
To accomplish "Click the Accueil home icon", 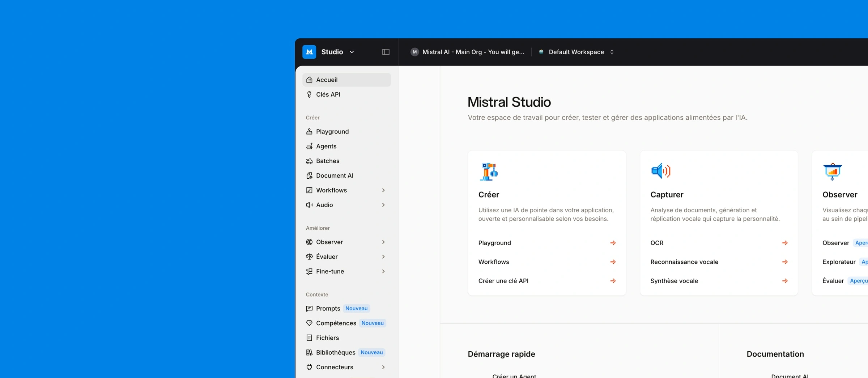I will coord(309,80).
